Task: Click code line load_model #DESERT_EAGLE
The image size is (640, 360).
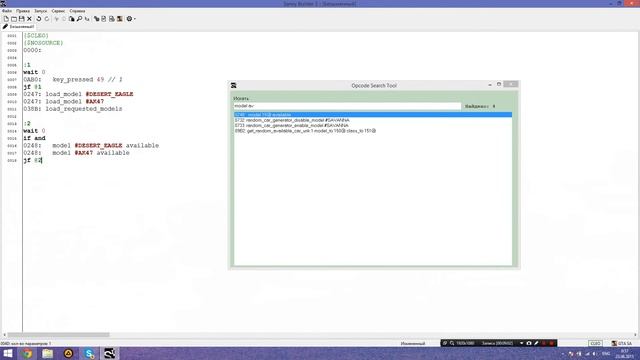Action: click(x=78, y=94)
